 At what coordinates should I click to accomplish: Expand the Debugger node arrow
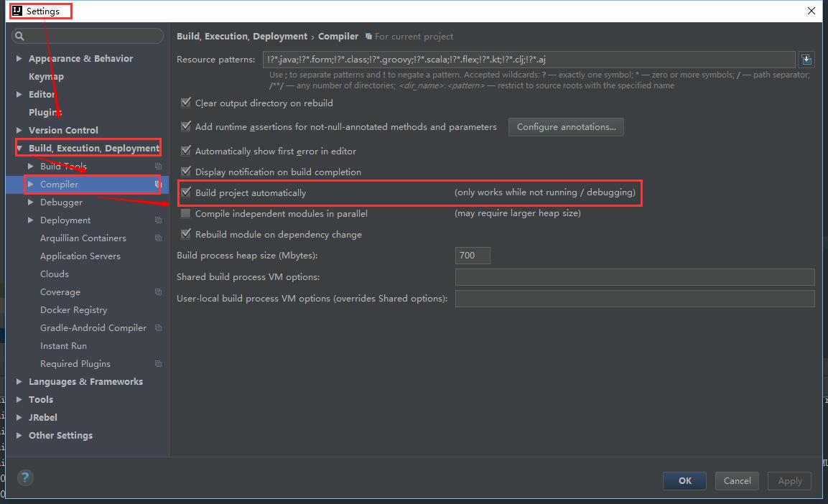[x=31, y=202]
